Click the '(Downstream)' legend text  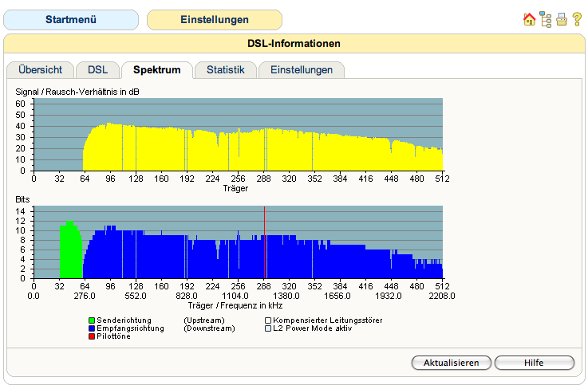click(209, 328)
